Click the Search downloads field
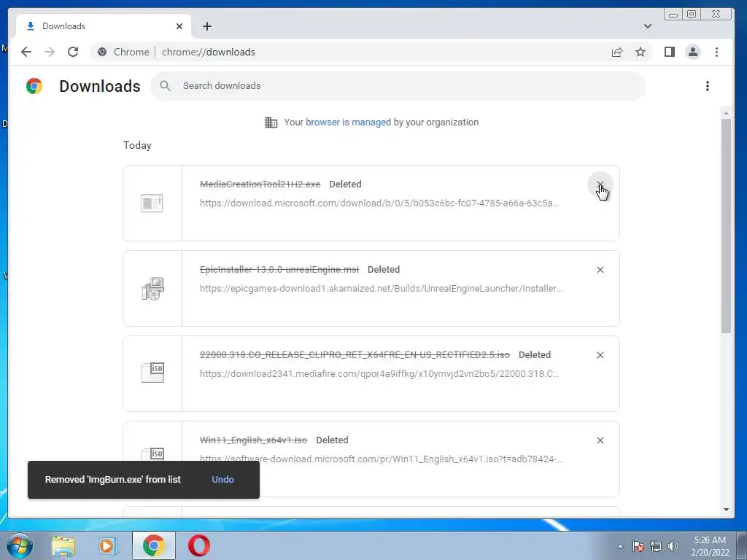The width and height of the screenshot is (747, 560). [398, 86]
